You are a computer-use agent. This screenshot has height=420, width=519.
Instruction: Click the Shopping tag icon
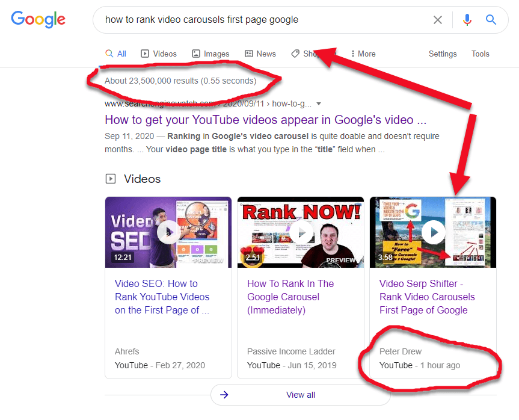tap(295, 54)
